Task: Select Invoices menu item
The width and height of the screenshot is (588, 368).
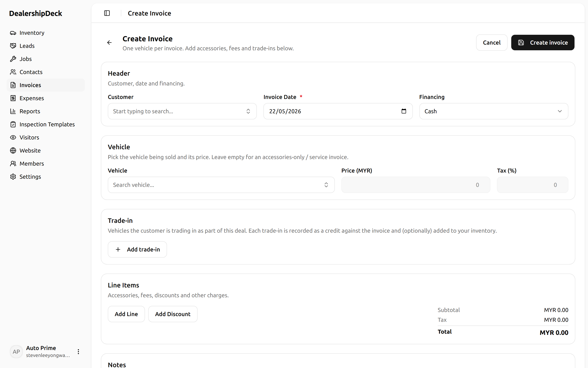Action: coord(46,85)
